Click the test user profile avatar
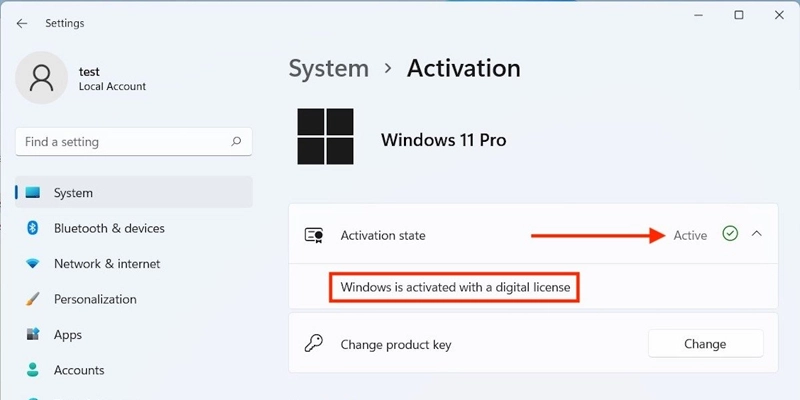 pyautogui.click(x=44, y=78)
